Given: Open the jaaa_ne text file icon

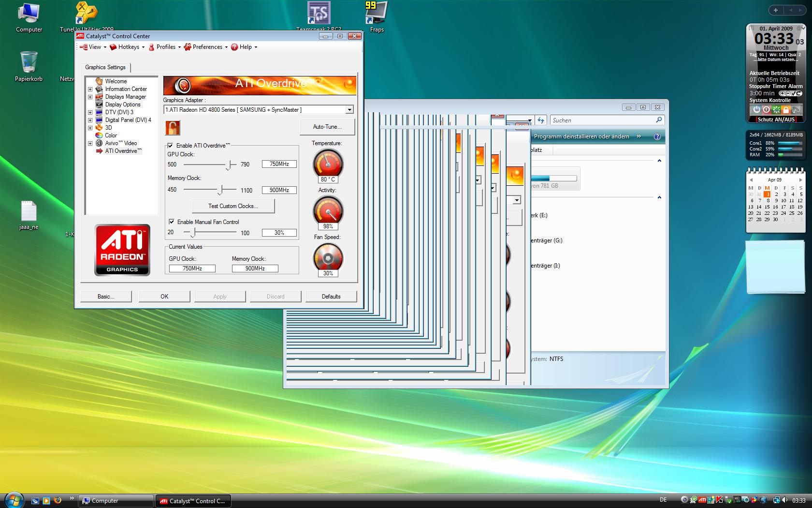Looking at the screenshot, I should 29,215.
